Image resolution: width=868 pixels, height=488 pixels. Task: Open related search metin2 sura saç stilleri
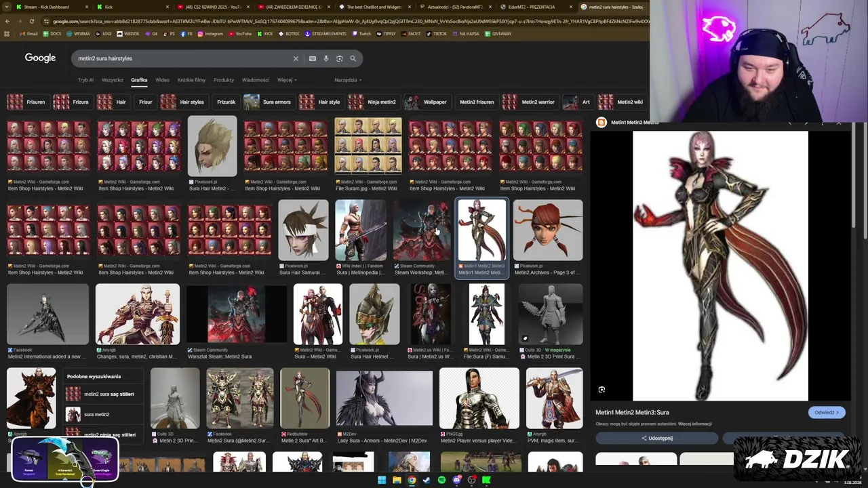point(104,394)
